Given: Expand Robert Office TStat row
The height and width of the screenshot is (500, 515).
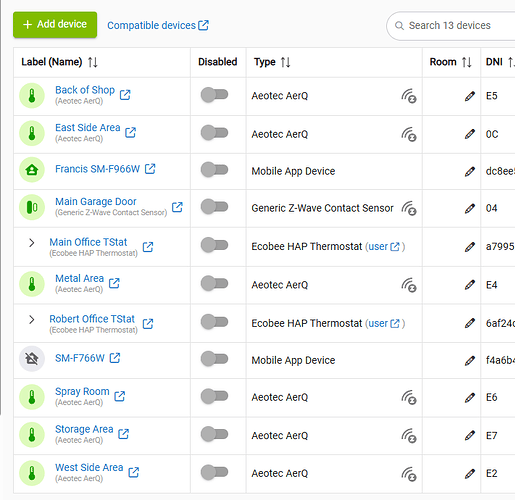Looking at the screenshot, I should click(32, 320).
